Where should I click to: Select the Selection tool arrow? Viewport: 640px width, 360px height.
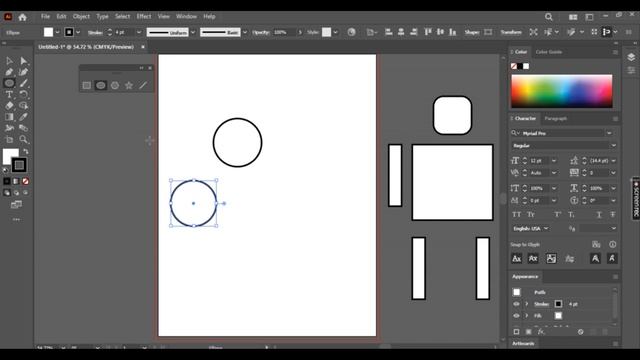coord(9,61)
